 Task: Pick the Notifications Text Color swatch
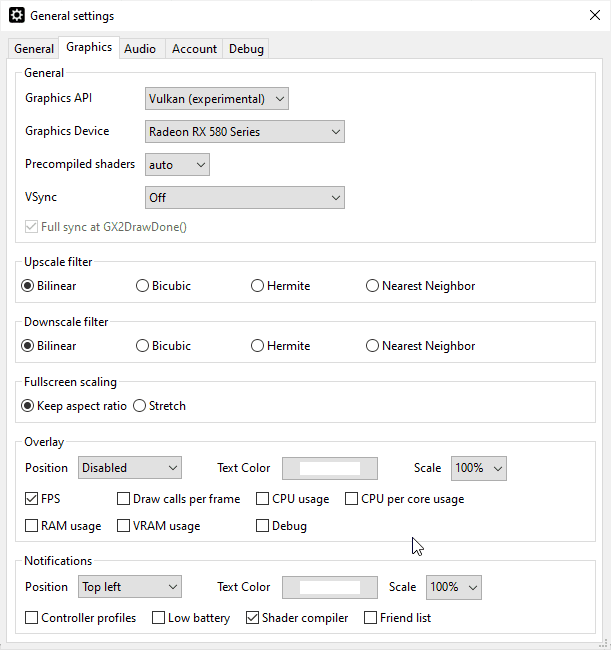pyautogui.click(x=330, y=587)
